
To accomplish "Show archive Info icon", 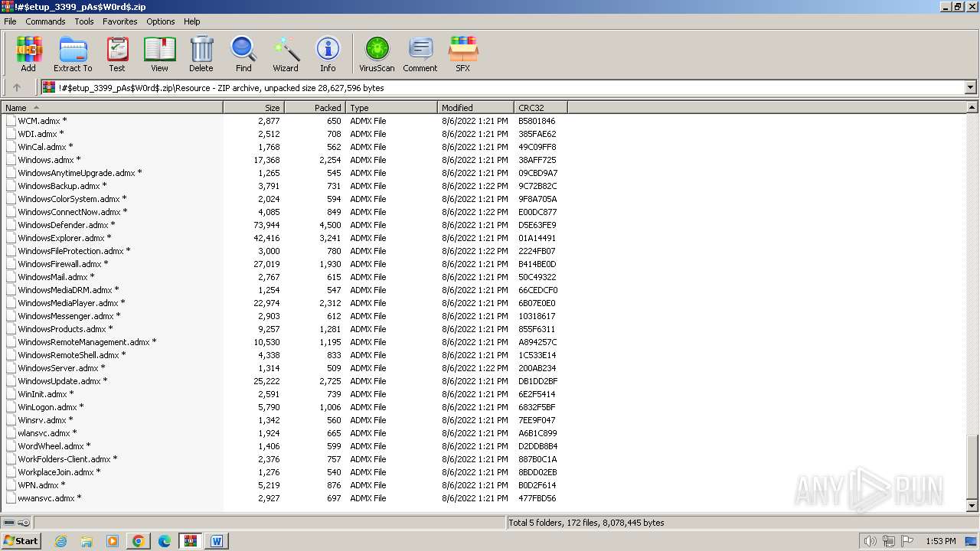I will 328,54.
